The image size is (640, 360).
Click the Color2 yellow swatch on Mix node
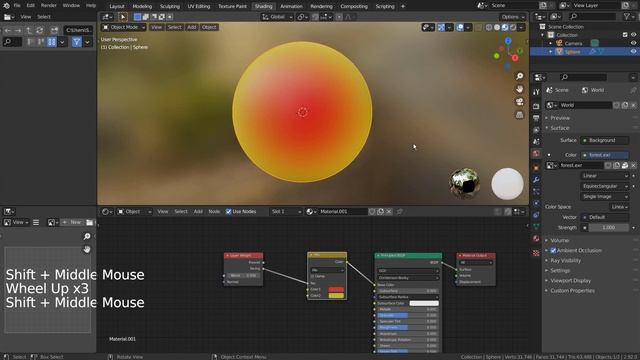pyautogui.click(x=336, y=296)
